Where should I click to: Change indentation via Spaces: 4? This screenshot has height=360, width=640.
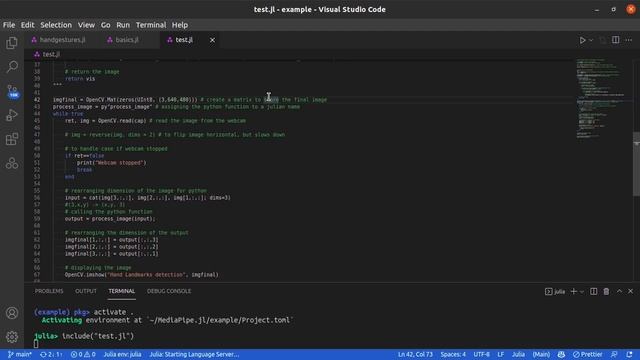(453, 354)
